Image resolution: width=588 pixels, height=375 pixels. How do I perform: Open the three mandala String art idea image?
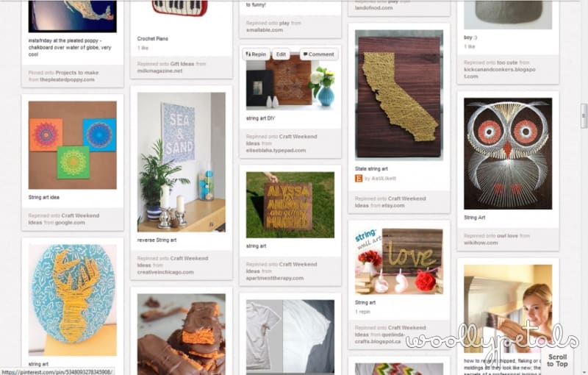[72, 145]
